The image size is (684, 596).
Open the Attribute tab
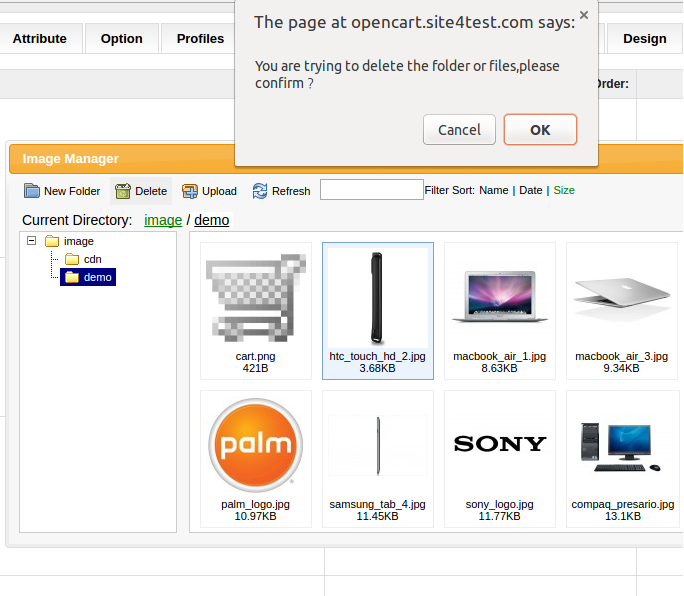(40, 39)
